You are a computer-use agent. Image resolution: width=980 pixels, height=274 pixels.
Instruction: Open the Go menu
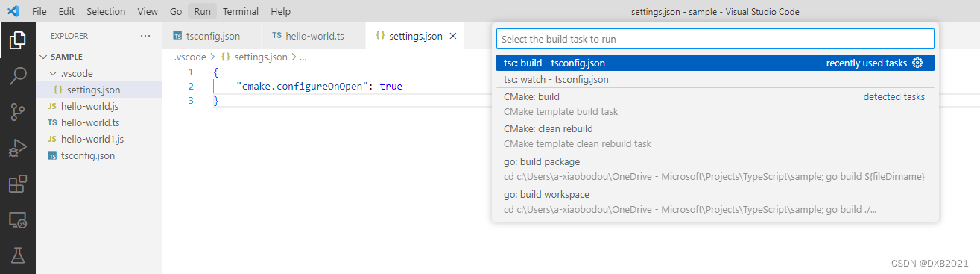point(176,12)
